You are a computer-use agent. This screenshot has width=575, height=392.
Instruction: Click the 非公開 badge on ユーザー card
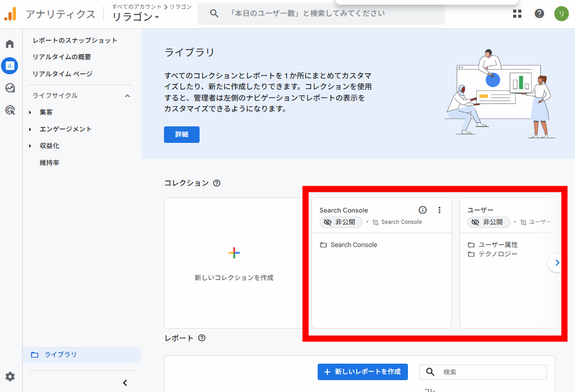pos(488,222)
